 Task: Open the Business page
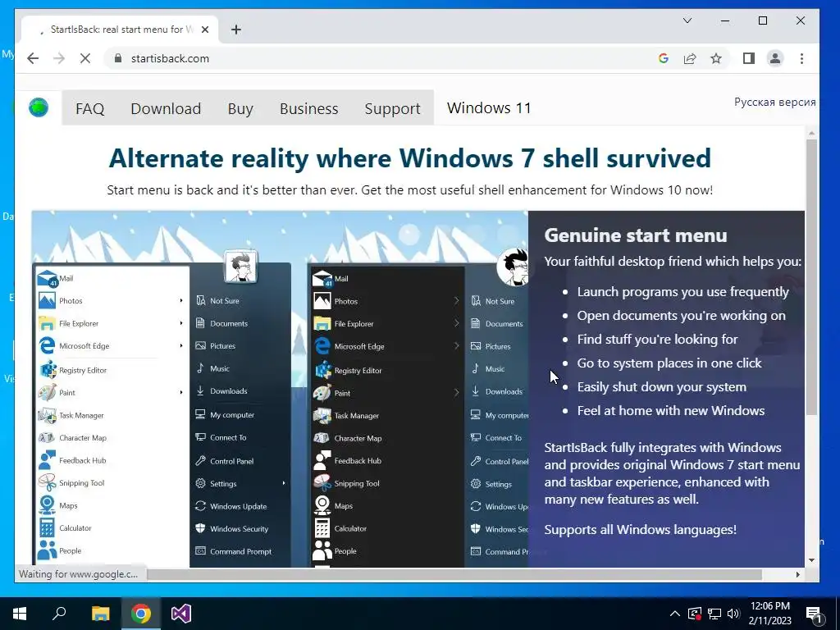coord(309,109)
